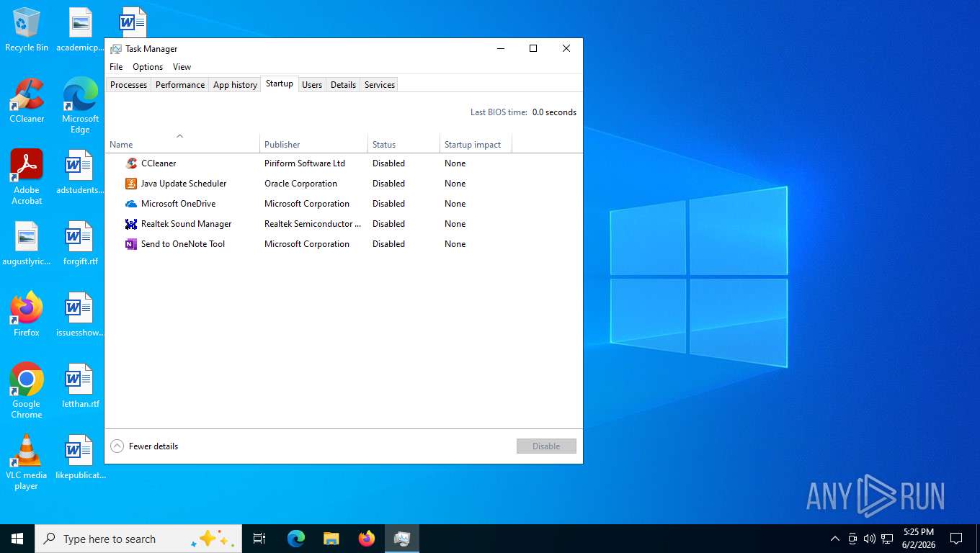Open the File menu
This screenshot has width=980, height=553.
(x=116, y=67)
